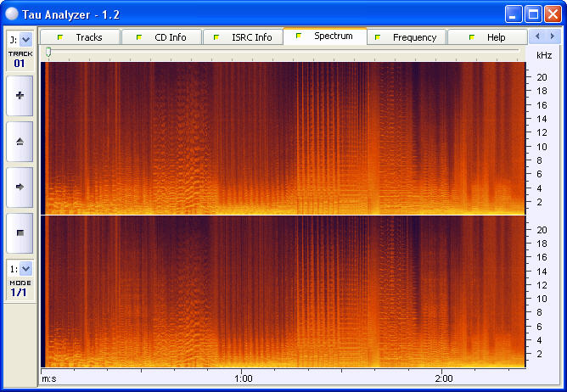Click the Tau Analyzer title bar icon
The image size is (567, 392).
pyautogui.click(x=12, y=14)
